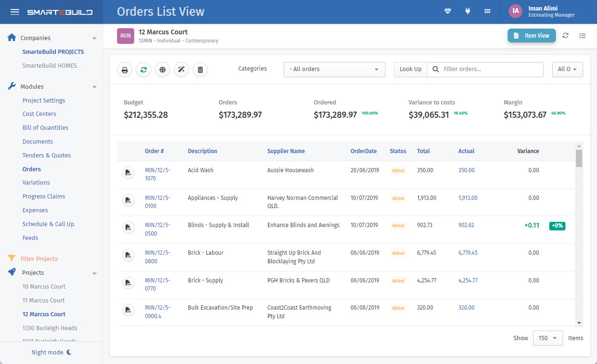The image size is (597, 364).
Task: Open the list view icon next to Item View
Action: (x=582, y=35)
